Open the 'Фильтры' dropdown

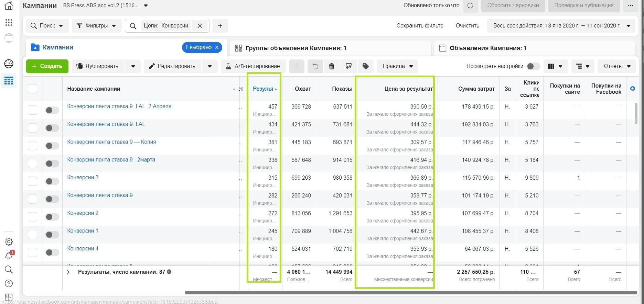[97, 26]
